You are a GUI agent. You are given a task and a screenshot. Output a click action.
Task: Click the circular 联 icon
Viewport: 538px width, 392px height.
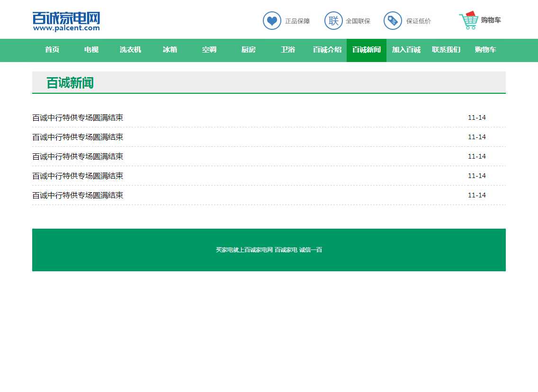coord(333,21)
